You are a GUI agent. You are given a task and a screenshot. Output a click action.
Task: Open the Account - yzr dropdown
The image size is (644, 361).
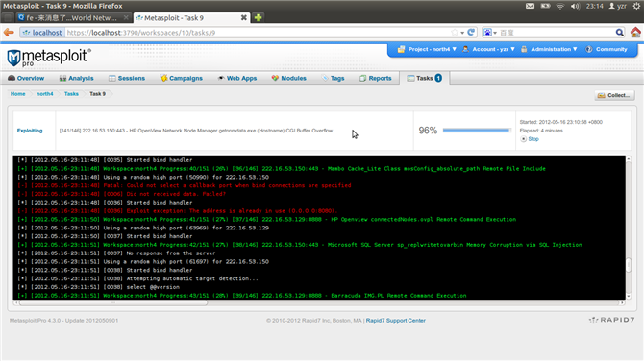(488, 49)
